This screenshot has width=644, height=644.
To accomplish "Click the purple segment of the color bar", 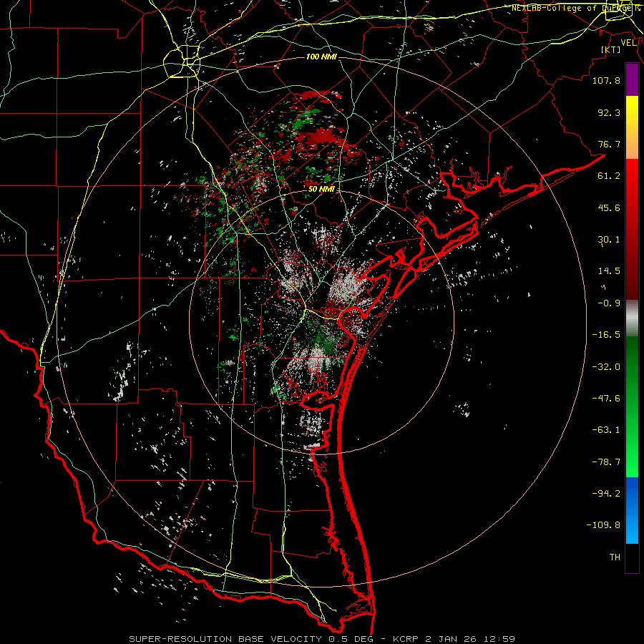I will pyautogui.click(x=632, y=80).
